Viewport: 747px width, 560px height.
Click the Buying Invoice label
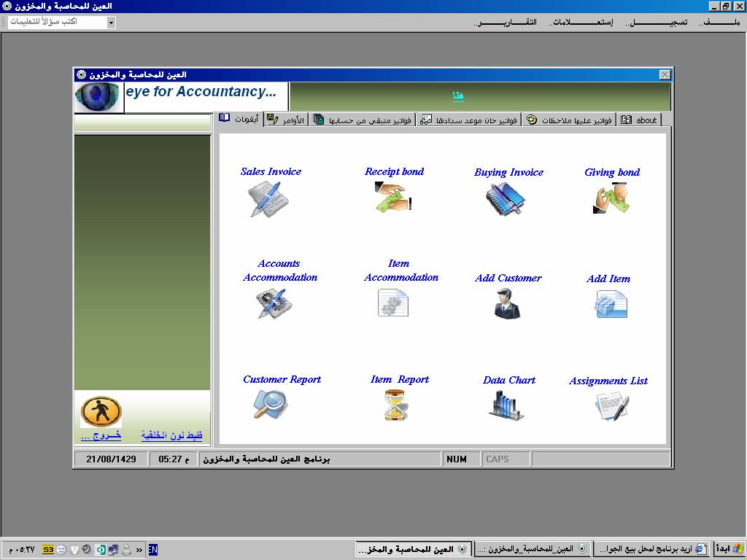508,172
